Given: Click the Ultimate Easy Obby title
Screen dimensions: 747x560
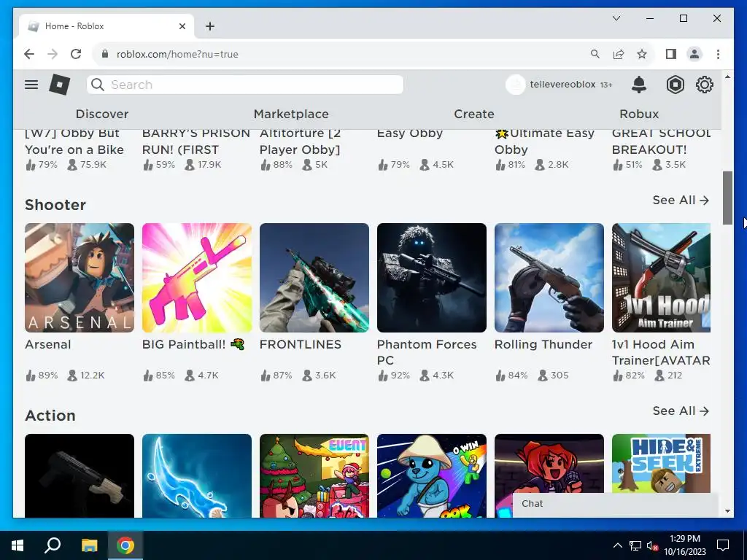Looking at the screenshot, I should pyautogui.click(x=544, y=141).
